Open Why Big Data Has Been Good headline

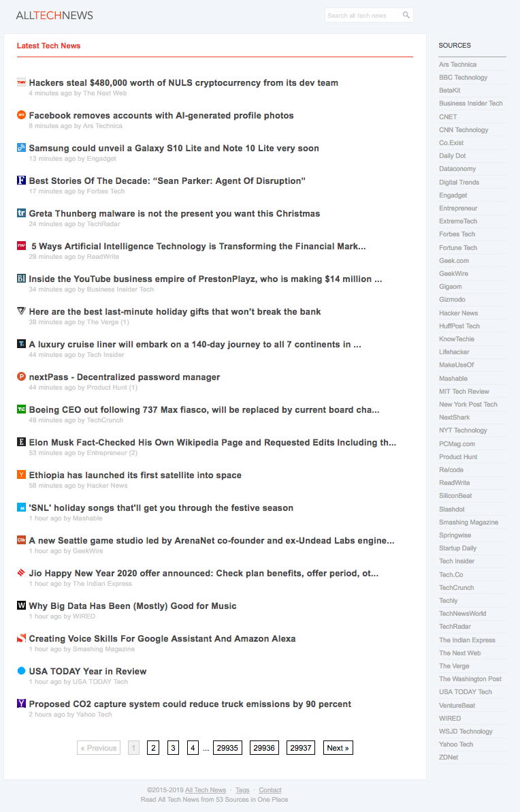[x=133, y=606]
